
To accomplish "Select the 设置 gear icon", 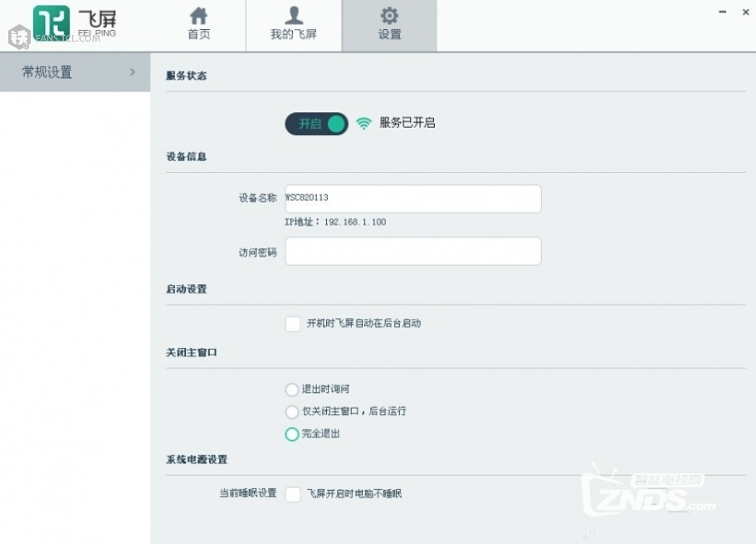I will click(x=389, y=16).
